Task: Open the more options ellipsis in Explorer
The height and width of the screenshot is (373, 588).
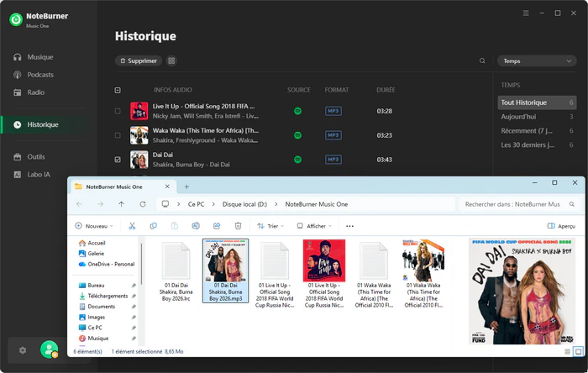Action: (x=349, y=226)
